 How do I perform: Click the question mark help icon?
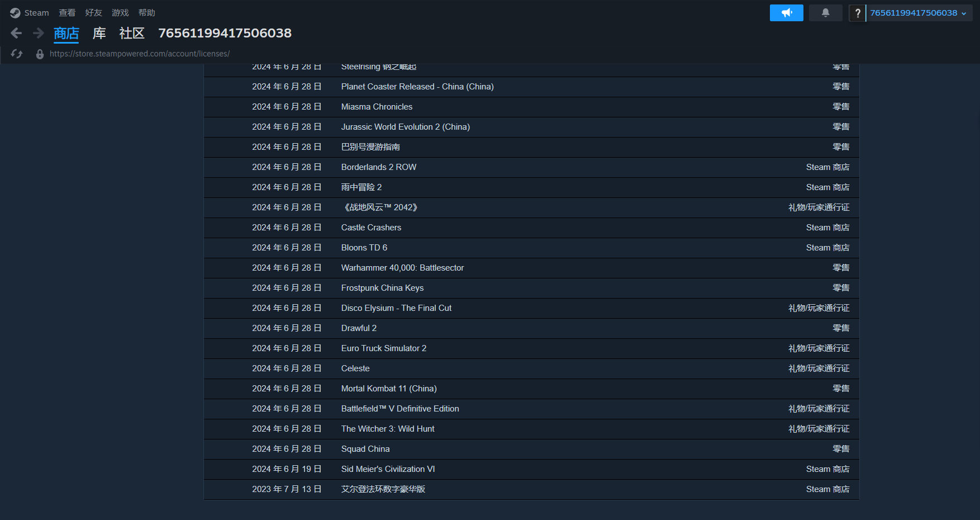pyautogui.click(x=857, y=13)
